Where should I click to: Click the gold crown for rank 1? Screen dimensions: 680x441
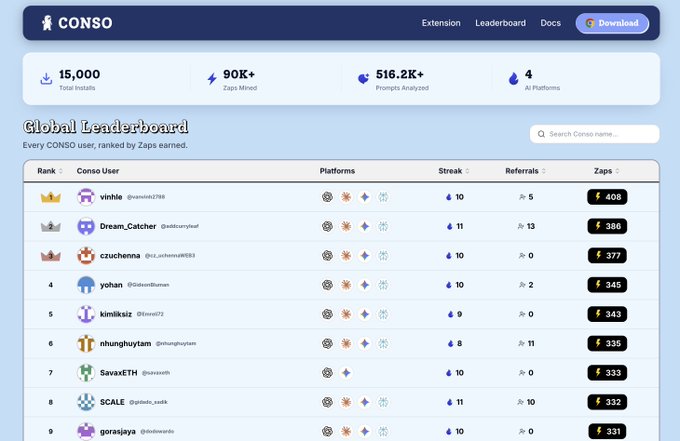51,197
